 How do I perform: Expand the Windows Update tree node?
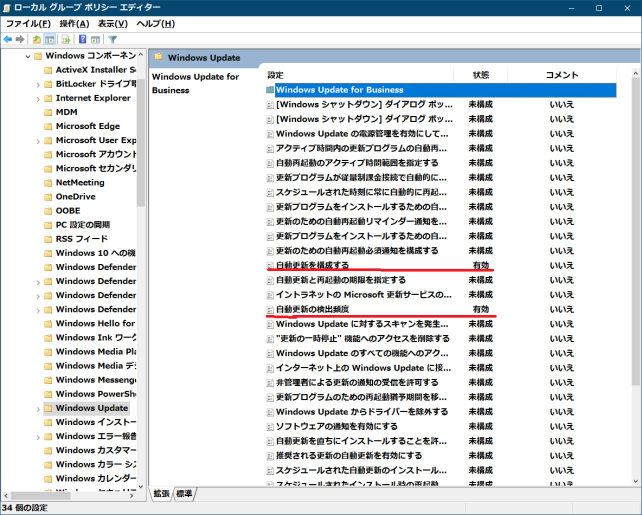pos(38,409)
